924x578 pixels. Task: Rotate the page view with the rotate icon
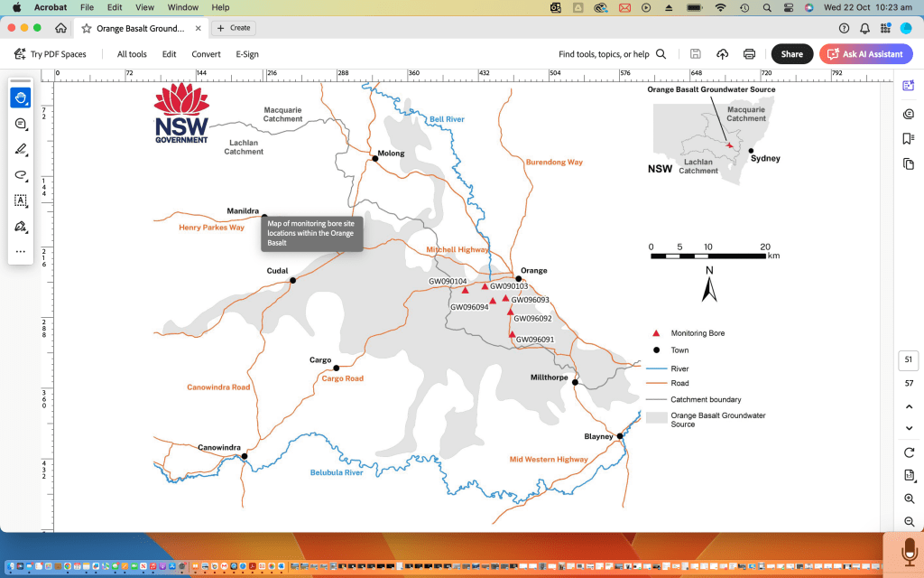909,452
